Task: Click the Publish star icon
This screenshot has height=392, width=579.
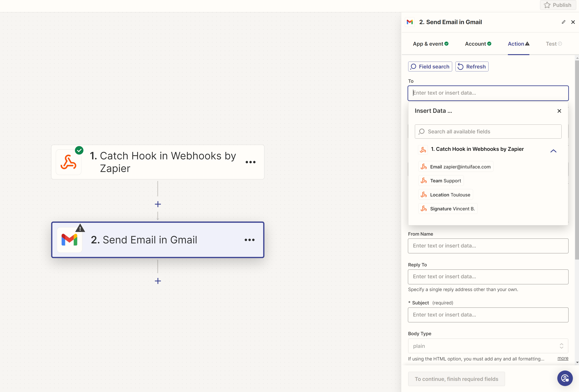Action: [x=547, y=5]
